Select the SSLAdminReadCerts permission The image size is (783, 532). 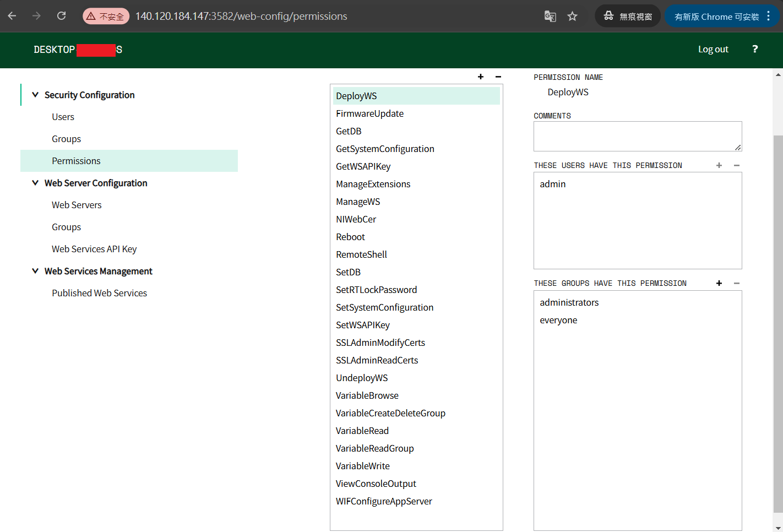tap(416, 360)
